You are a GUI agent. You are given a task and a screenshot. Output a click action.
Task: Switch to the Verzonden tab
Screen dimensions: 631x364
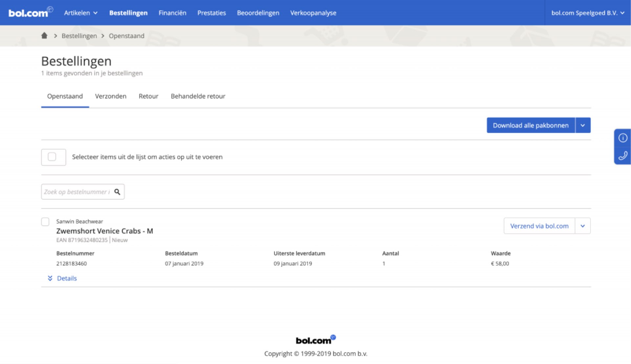point(111,96)
